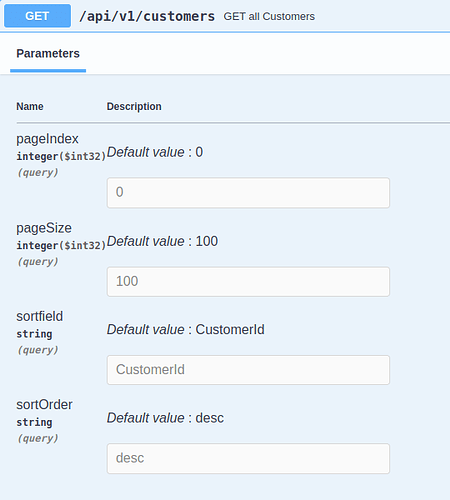Click '(query)' label under sortOrder

click(38, 438)
